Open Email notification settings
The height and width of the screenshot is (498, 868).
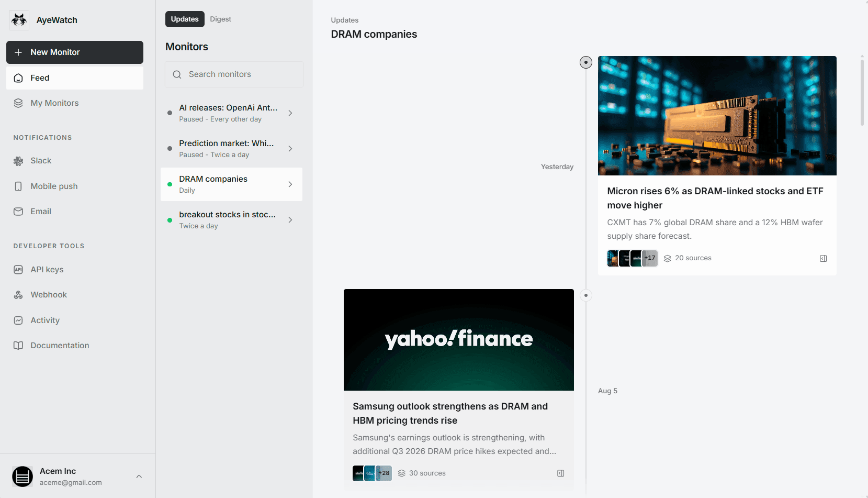pyautogui.click(x=75, y=212)
